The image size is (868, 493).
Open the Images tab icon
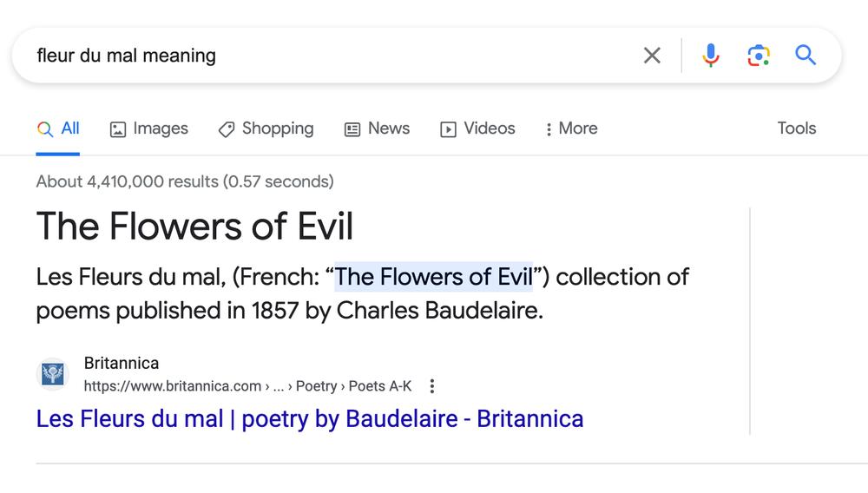click(x=118, y=129)
